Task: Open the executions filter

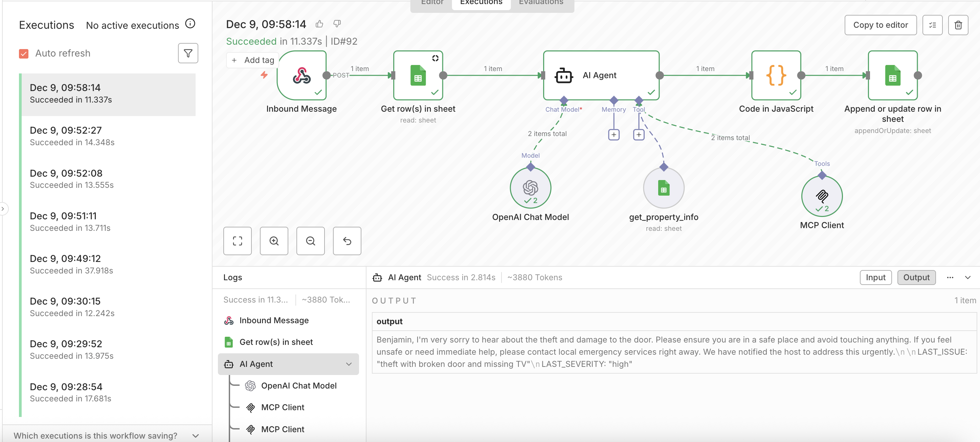Action: point(188,53)
